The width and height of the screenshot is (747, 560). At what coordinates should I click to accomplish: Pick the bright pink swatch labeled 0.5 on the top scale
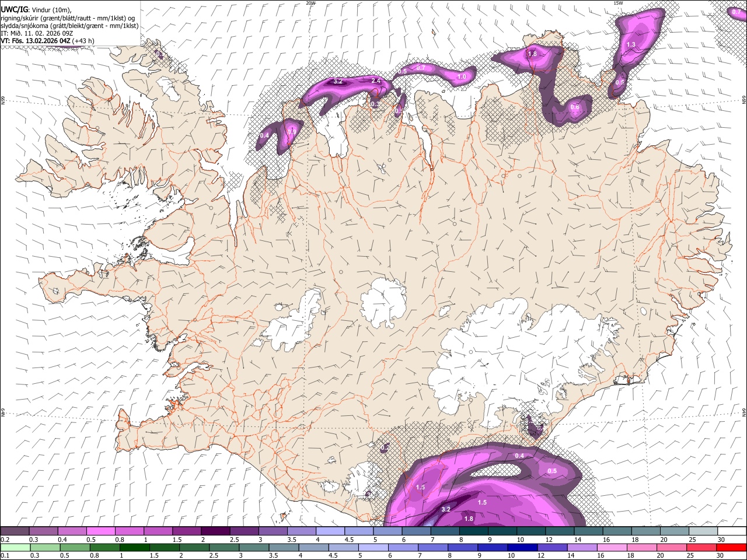click(100, 531)
